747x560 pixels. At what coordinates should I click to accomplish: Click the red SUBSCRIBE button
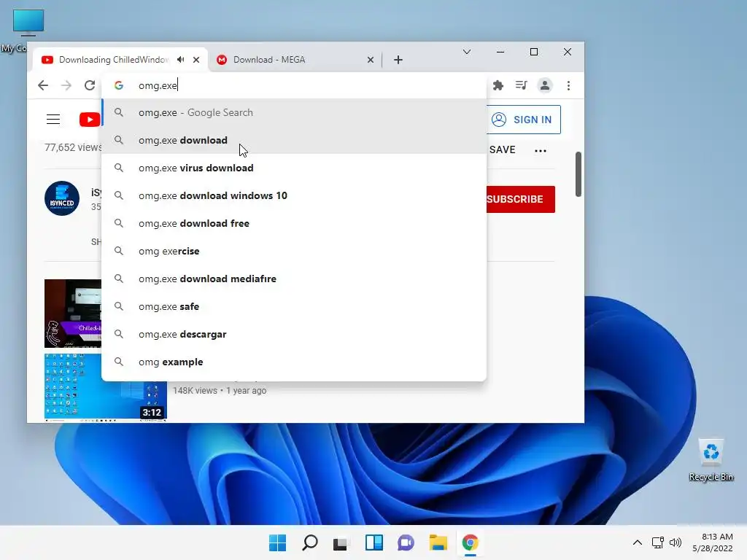coord(521,199)
